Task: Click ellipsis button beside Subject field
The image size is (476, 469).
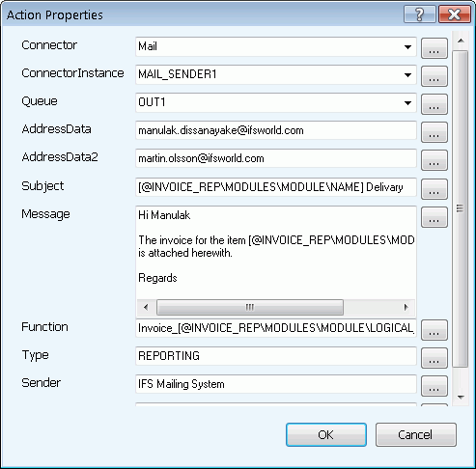Action: point(434,189)
